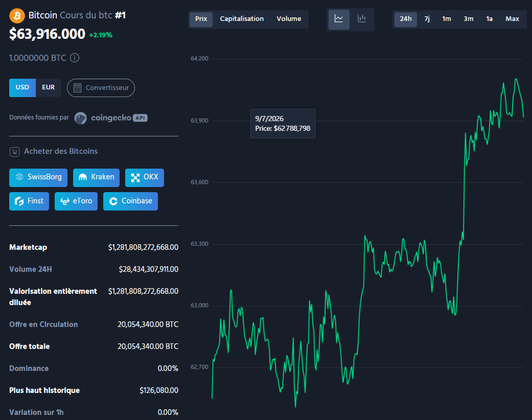
Task: Toggle currency to EUR
Action: pos(49,87)
